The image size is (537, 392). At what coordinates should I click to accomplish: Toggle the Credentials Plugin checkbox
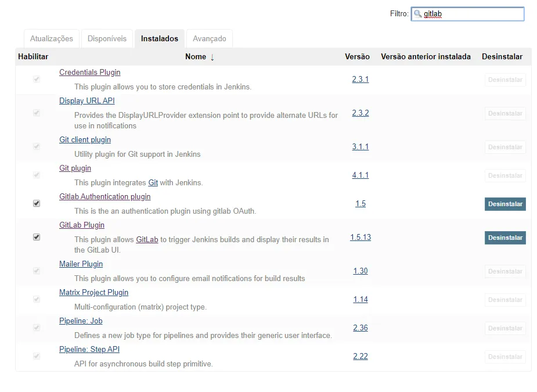pos(37,79)
